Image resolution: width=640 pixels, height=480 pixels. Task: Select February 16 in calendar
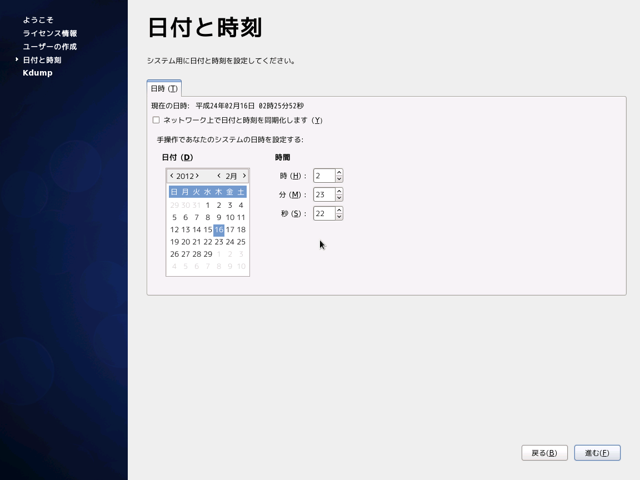point(219,230)
